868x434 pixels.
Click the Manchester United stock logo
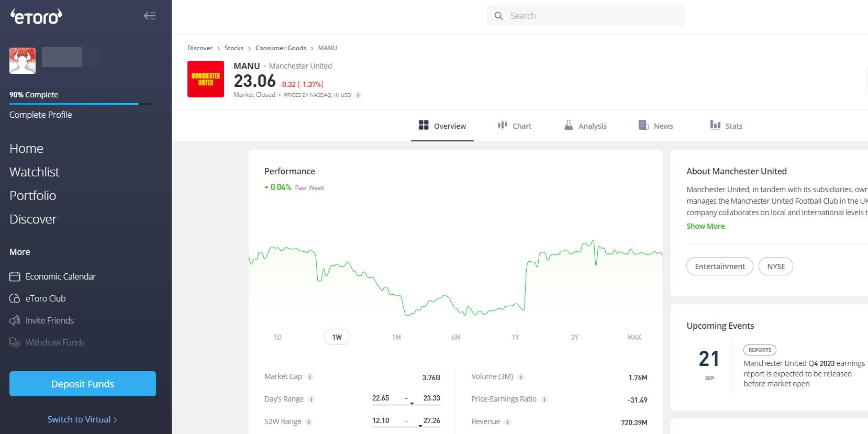206,79
